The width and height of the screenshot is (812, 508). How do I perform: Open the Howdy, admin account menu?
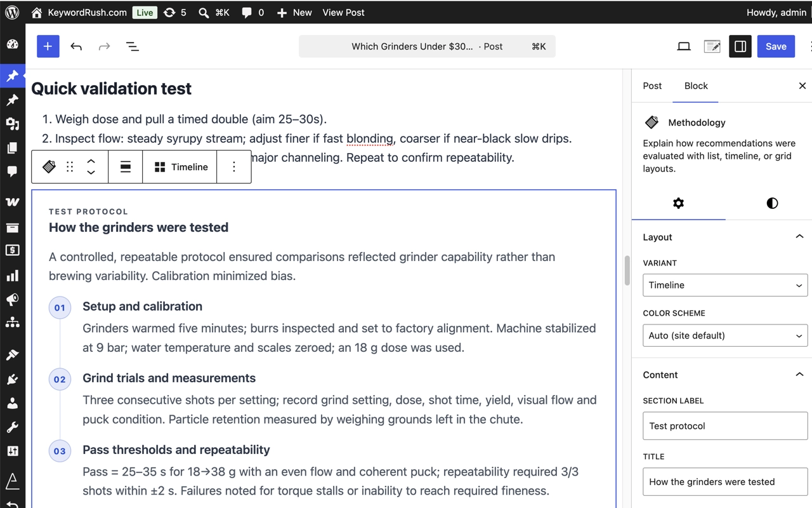[776, 12]
